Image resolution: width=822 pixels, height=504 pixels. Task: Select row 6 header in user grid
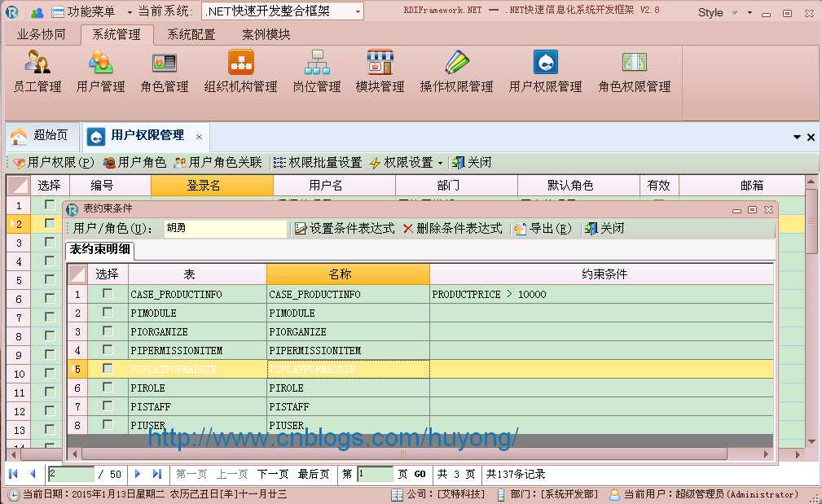tap(19, 299)
